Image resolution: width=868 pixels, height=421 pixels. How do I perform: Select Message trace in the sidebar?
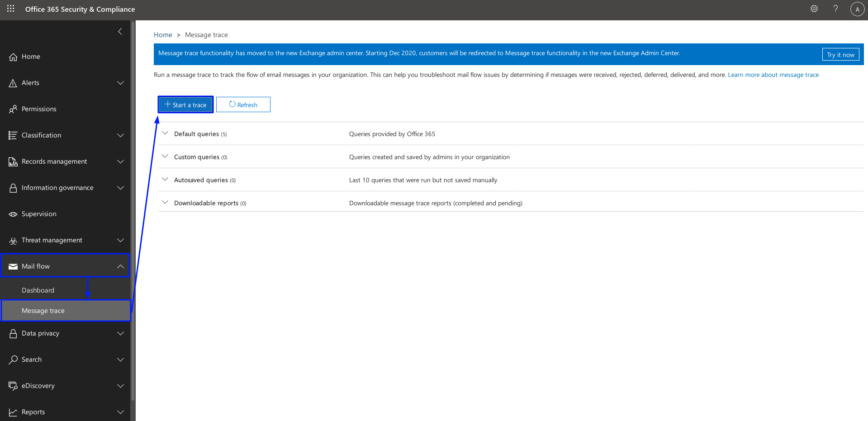coord(66,311)
